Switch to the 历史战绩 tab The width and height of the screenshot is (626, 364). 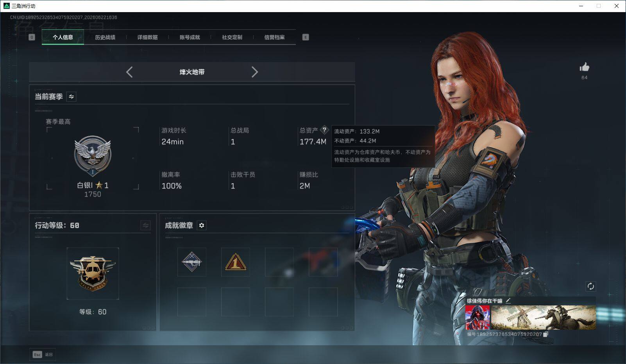pyautogui.click(x=105, y=37)
